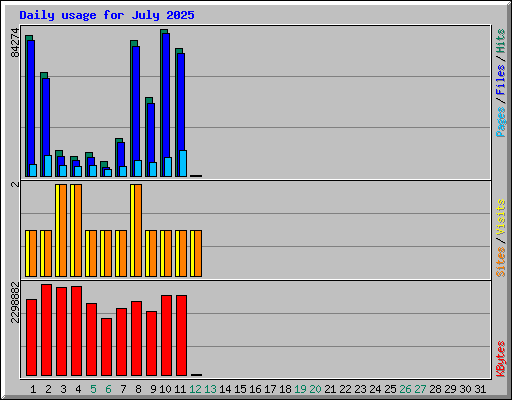Select day 12 on the date axis
The height and width of the screenshot is (400, 512).
coord(195,389)
